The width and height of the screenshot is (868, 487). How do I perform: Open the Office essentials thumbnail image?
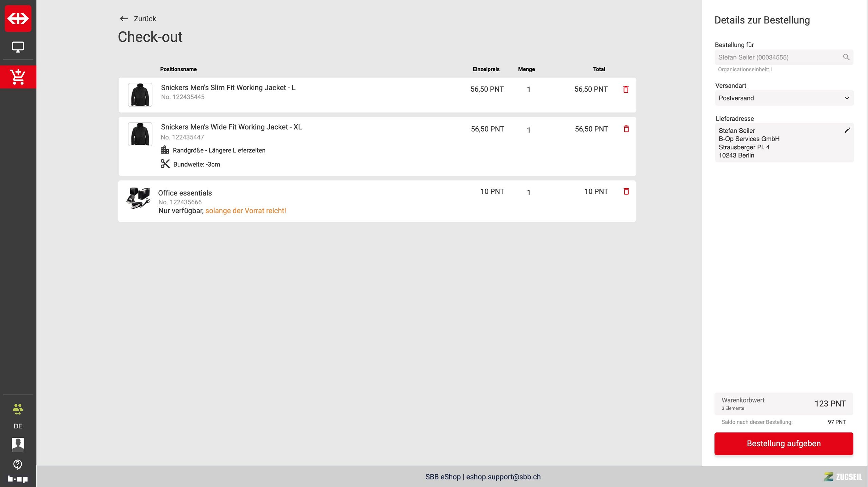[x=138, y=198]
